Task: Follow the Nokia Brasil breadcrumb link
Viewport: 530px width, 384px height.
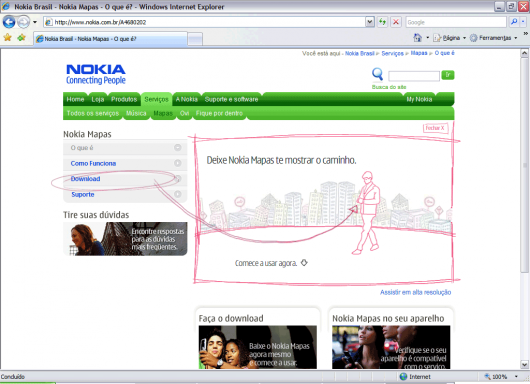Action: (x=359, y=53)
